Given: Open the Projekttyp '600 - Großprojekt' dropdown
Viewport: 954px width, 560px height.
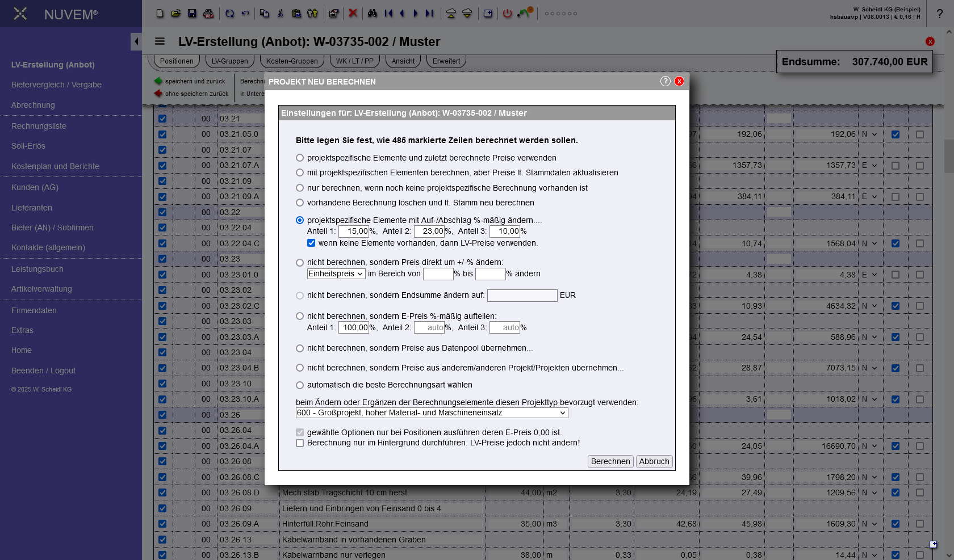Looking at the screenshot, I should point(432,413).
